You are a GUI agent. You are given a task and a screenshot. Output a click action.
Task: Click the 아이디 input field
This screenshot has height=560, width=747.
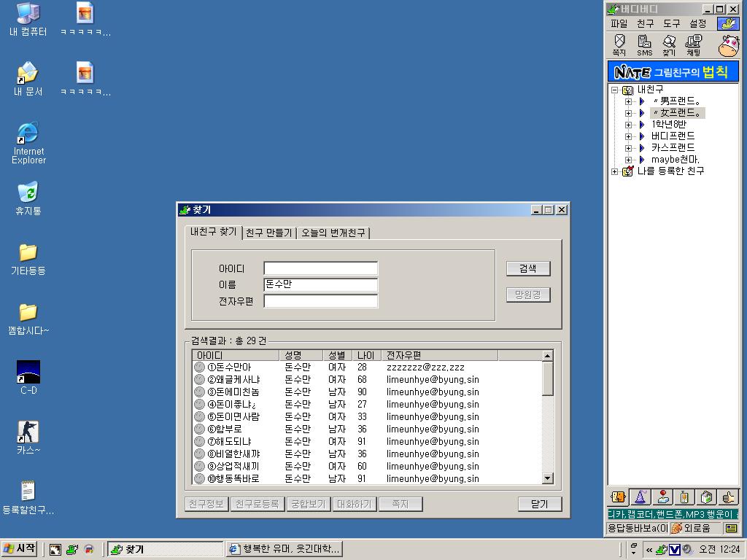321,268
